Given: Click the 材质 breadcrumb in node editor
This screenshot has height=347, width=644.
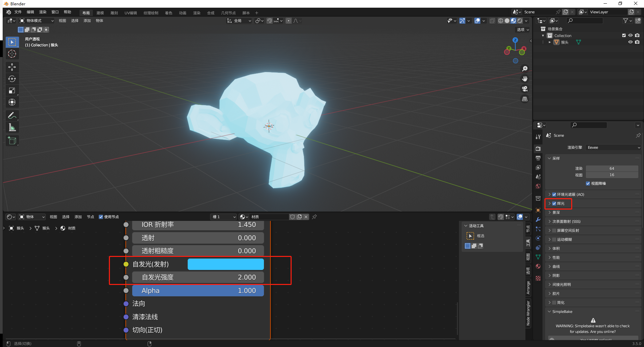Looking at the screenshot, I should pyautogui.click(x=68, y=228).
